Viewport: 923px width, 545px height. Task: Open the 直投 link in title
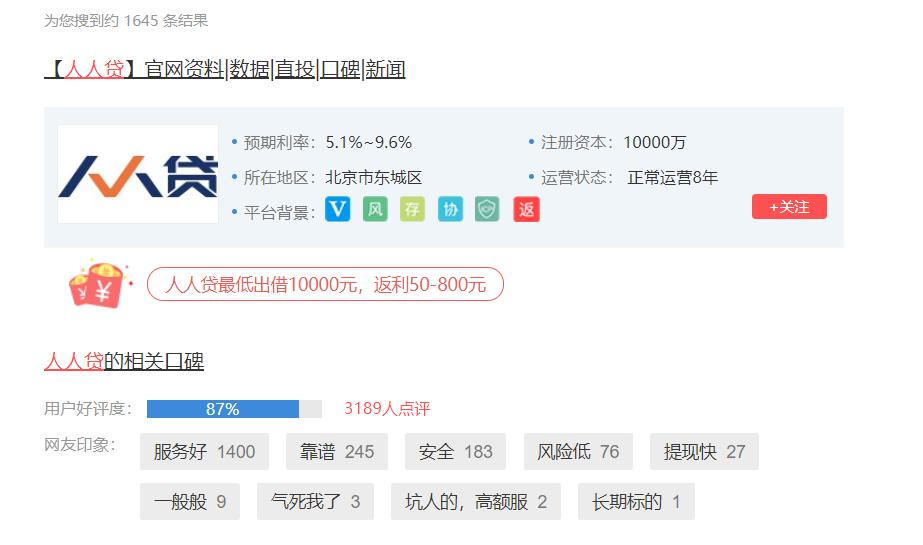coord(295,69)
